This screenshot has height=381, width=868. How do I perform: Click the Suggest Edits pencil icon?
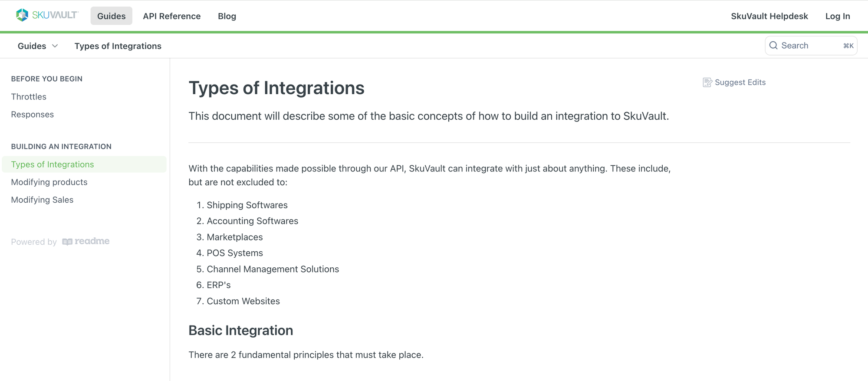click(x=707, y=82)
